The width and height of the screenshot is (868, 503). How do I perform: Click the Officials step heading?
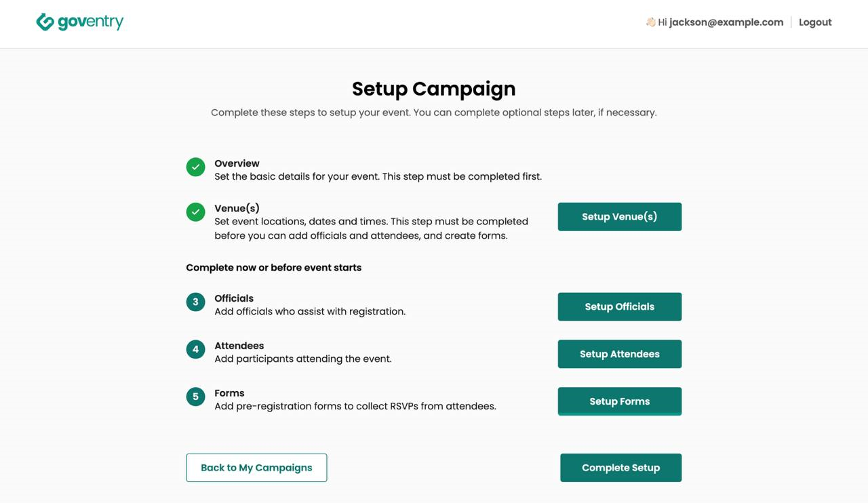click(234, 298)
